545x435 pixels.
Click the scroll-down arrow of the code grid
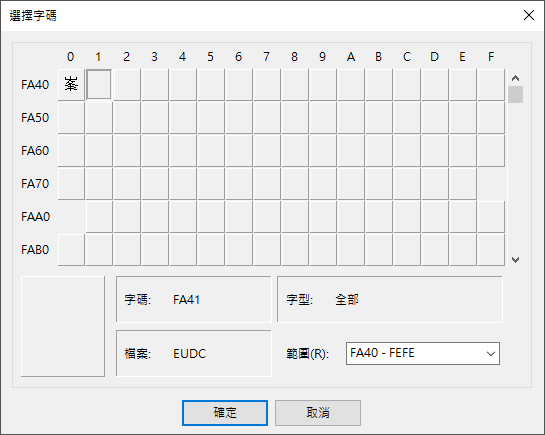coord(515,260)
